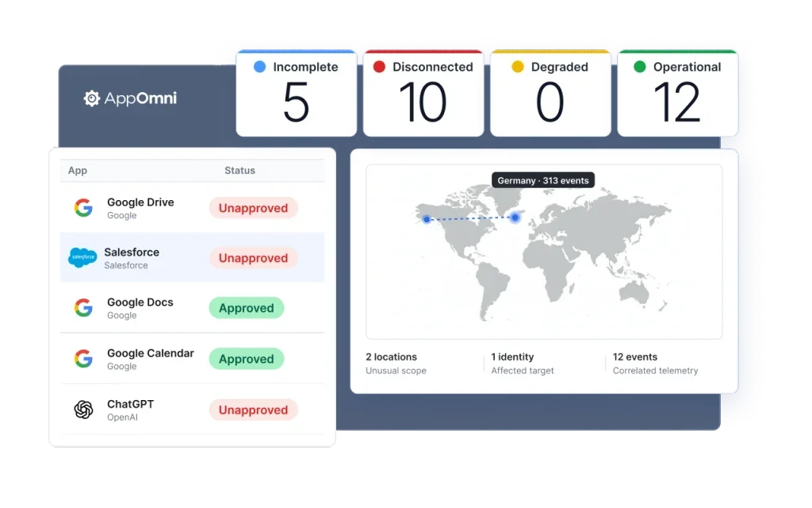The width and height of the screenshot is (812, 508).
Task: Select the Google Calendar app name
Action: (x=150, y=353)
